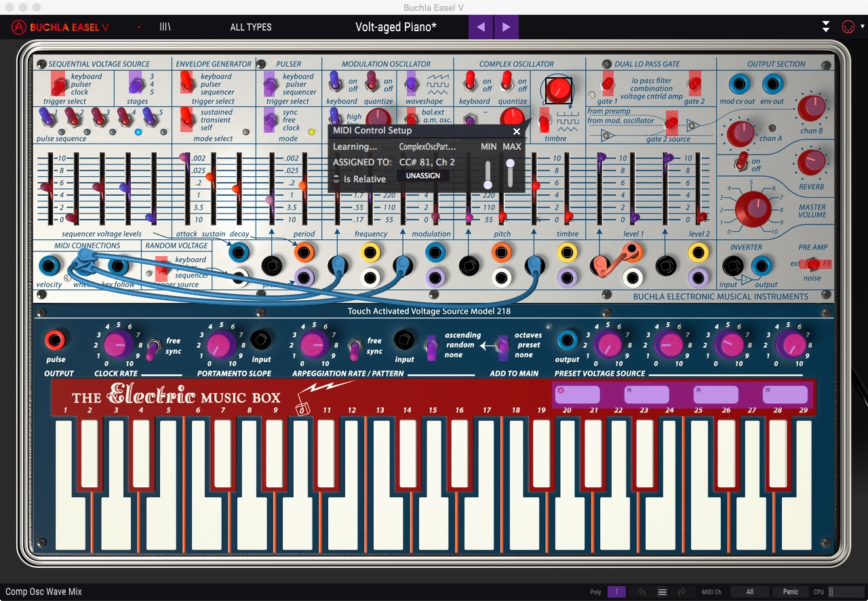Go to next preset arrow
The width and height of the screenshot is (868, 601).
point(507,27)
